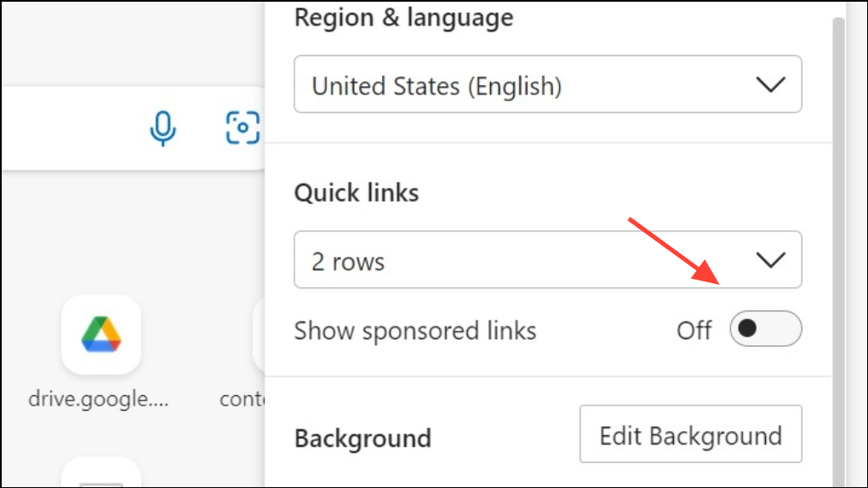Image resolution: width=868 pixels, height=488 pixels.
Task: Click the chevron arrow on the 2 rows box
Action: 771,260
